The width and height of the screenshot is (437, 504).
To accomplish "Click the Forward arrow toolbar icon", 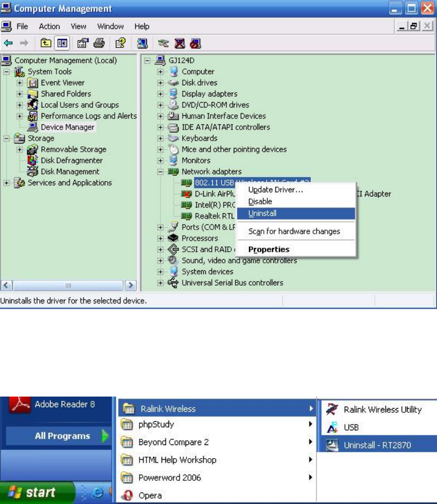I will [x=24, y=43].
